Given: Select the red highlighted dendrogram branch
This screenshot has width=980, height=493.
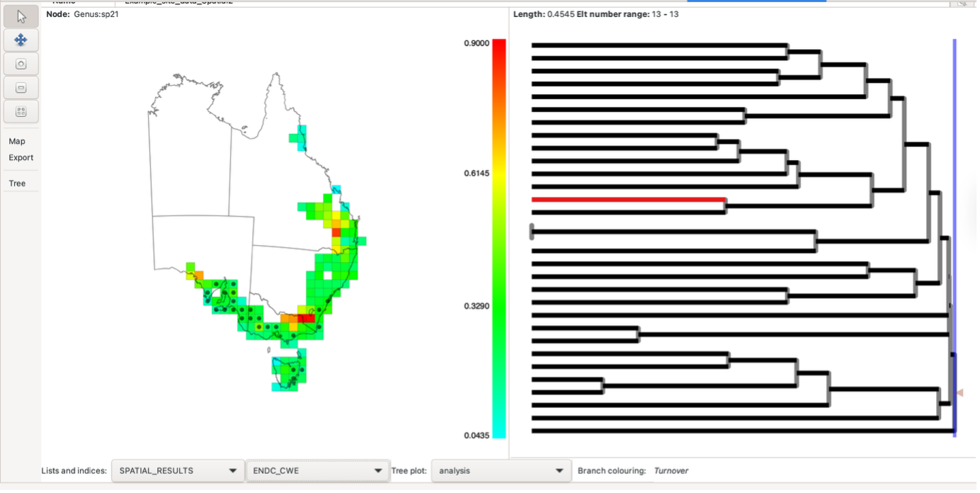Looking at the screenshot, I should pos(627,200).
